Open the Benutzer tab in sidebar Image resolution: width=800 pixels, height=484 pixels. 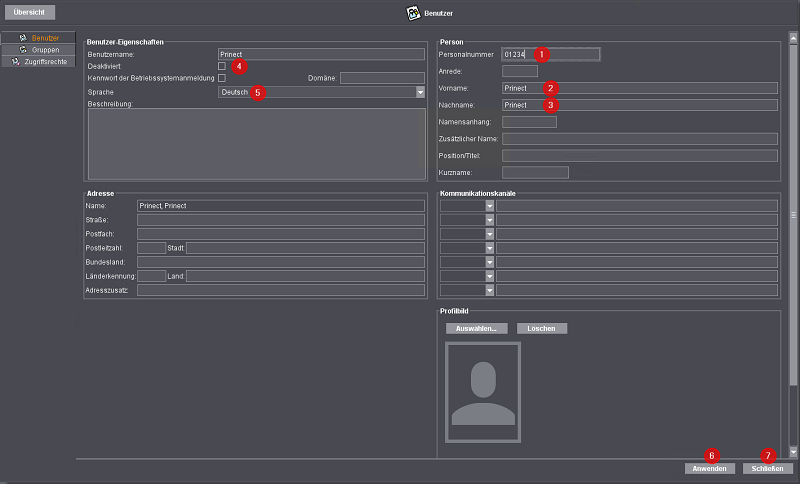pos(38,37)
